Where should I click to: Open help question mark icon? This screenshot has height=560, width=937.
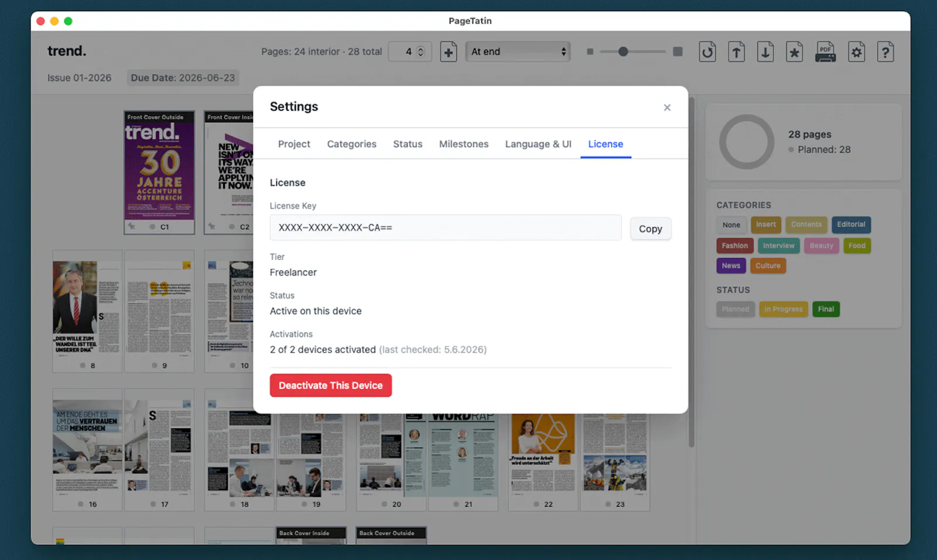885,52
